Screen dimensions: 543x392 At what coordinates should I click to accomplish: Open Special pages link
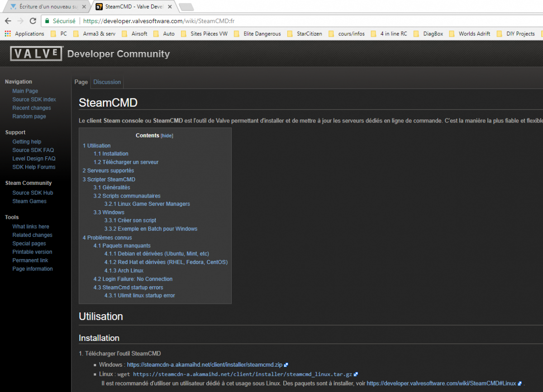point(29,243)
